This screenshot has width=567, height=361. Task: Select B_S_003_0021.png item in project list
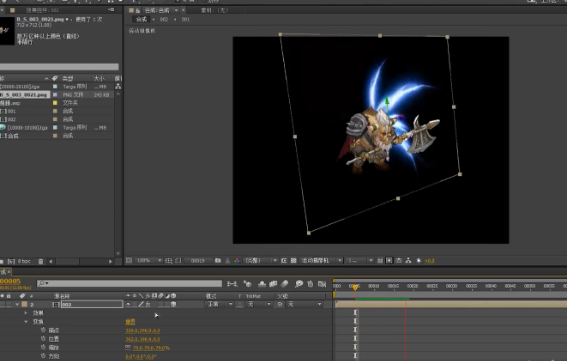[25, 95]
